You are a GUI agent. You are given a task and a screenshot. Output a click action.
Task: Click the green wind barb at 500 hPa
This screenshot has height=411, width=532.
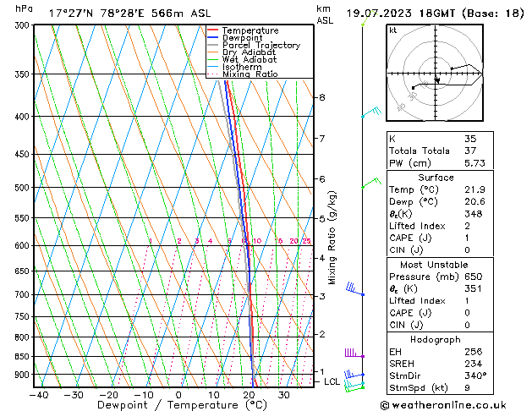tap(371, 183)
